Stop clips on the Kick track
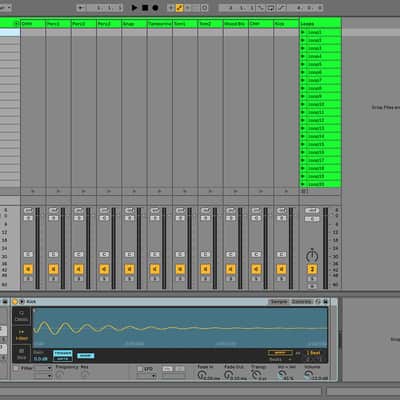This screenshot has width=400, height=400. [286, 191]
